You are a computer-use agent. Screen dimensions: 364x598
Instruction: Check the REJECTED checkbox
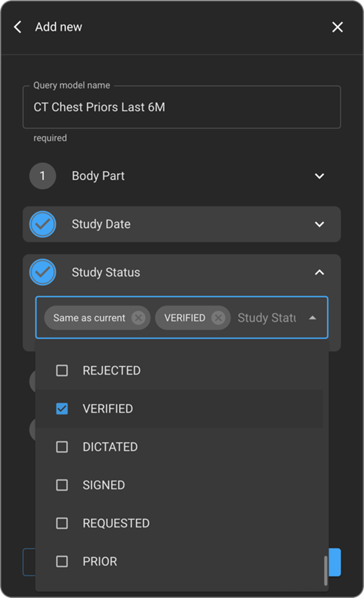pos(62,370)
